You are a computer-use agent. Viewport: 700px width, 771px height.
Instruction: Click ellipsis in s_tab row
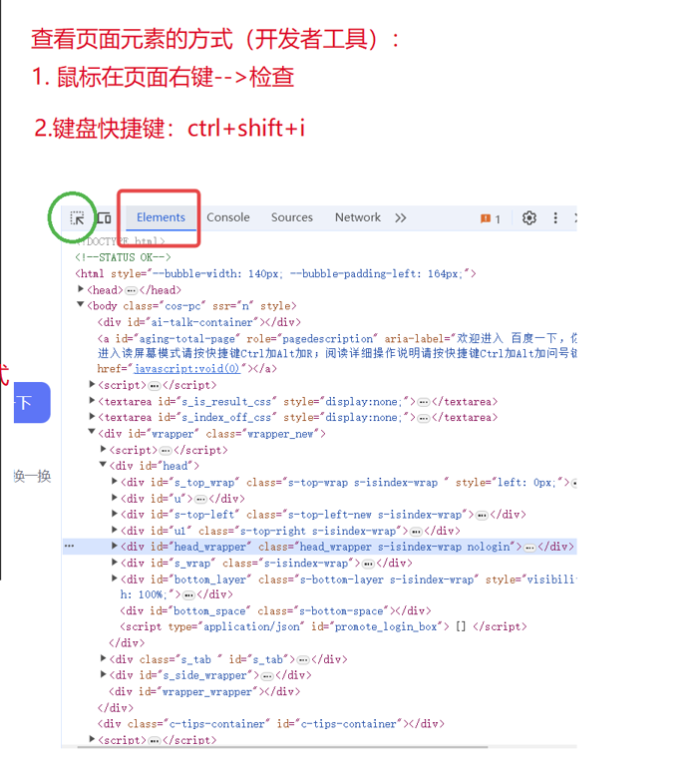(x=303, y=660)
